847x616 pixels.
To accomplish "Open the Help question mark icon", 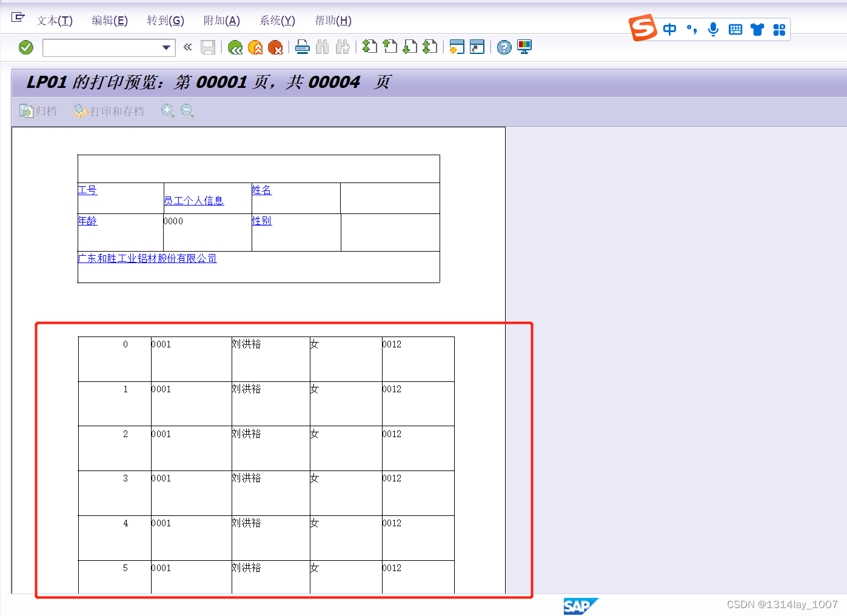I will [504, 47].
